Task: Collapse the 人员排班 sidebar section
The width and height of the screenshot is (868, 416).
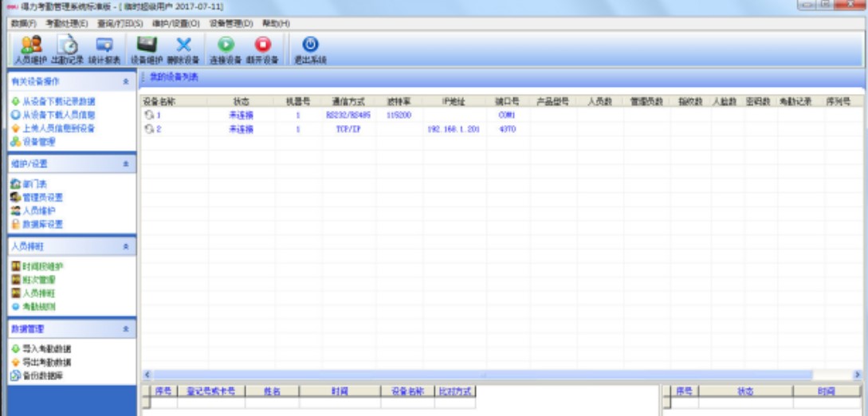Action: 125,247
